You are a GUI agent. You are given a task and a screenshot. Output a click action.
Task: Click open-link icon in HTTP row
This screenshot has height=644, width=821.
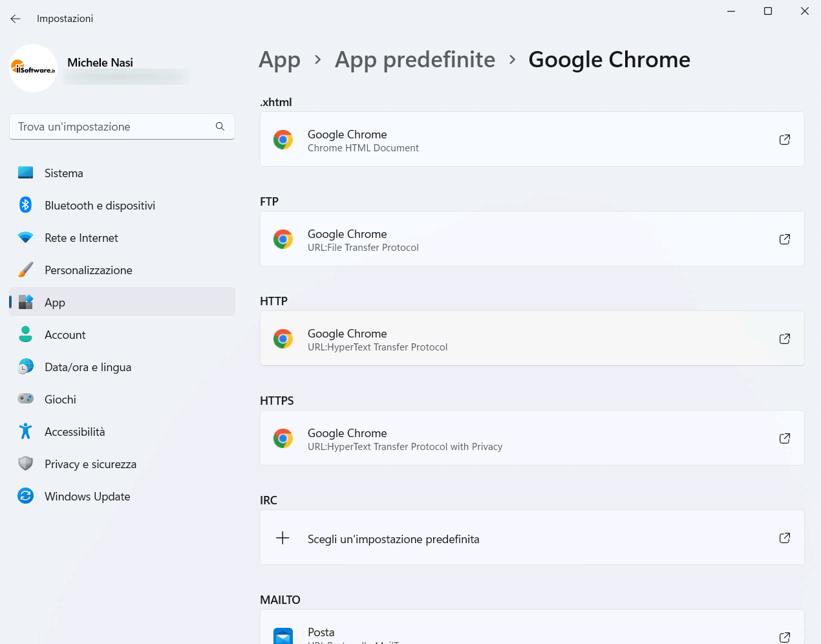pyautogui.click(x=785, y=339)
